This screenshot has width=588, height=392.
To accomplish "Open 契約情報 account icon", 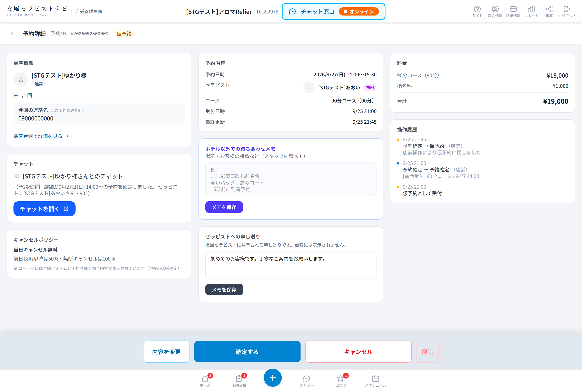I will (500, 11).
